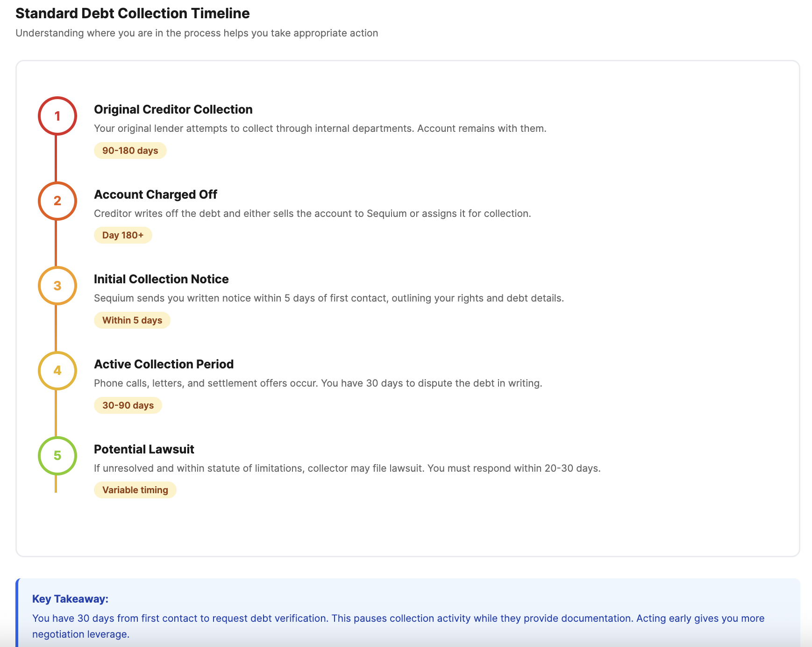Click the timeline line between steps 1 and 2
812x647 pixels.
56,158
